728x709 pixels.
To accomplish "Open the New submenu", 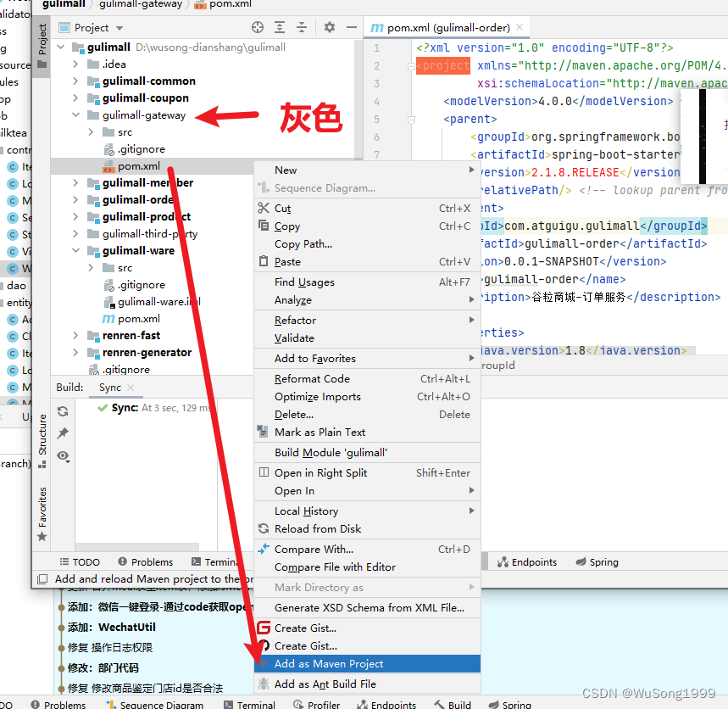I will click(x=367, y=170).
